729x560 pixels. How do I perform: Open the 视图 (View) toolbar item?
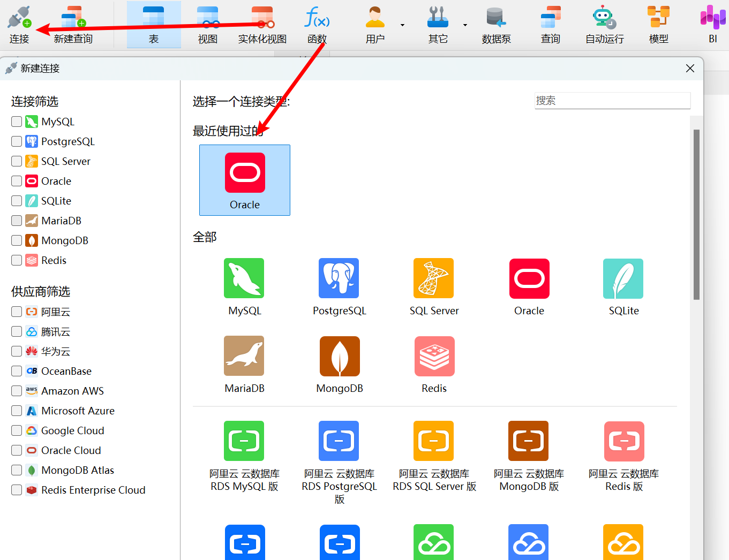[x=208, y=25]
